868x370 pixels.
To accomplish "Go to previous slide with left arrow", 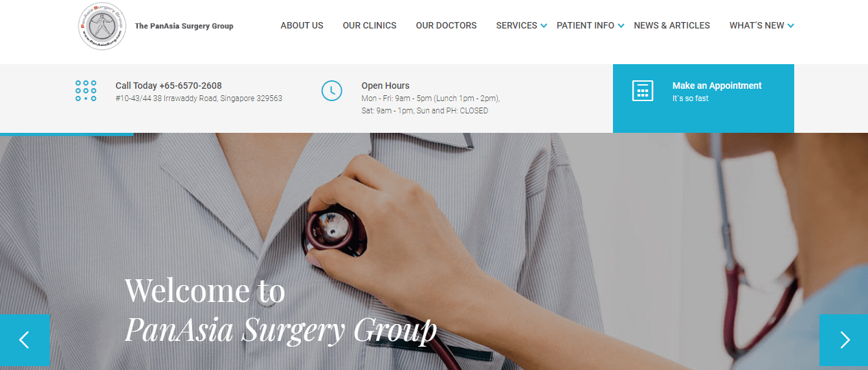I will [x=25, y=340].
